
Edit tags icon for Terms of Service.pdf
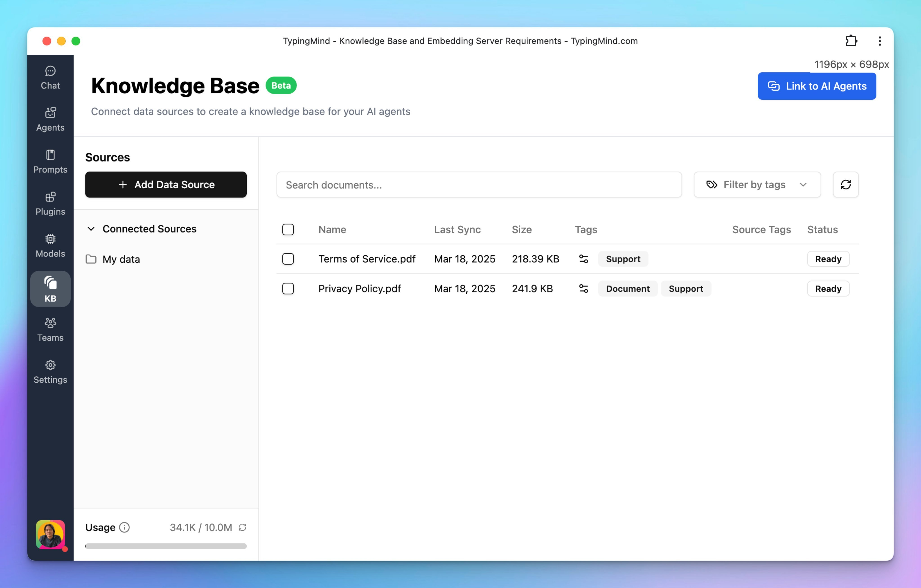click(x=583, y=259)
